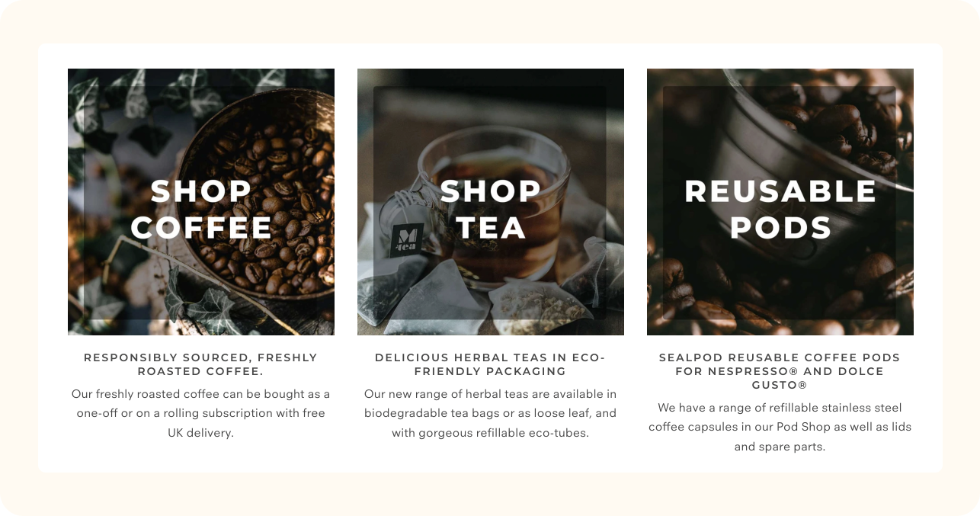Open 'Delicious herbal teas in eco-friendly packaging' heading
Viewport: 980px width, 516px height.
(490, 364)
